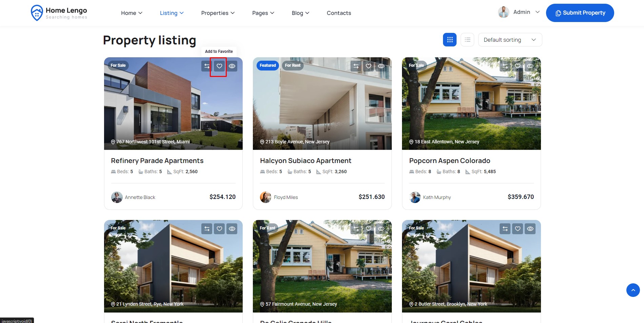Favorite the Popcorn Aspen Colorado property
This screenshot has height=323, width=644.
click(518, 66)
